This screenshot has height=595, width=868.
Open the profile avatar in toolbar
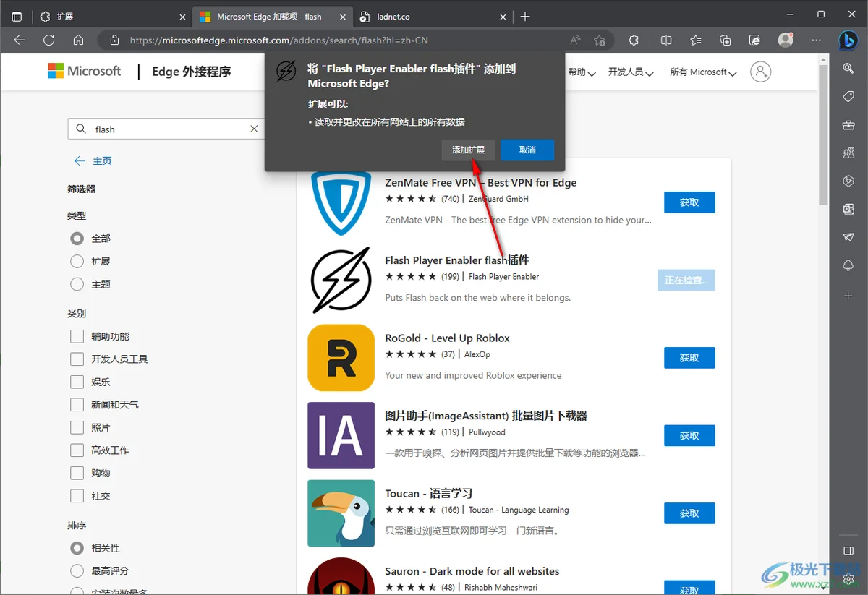point(786,40)
